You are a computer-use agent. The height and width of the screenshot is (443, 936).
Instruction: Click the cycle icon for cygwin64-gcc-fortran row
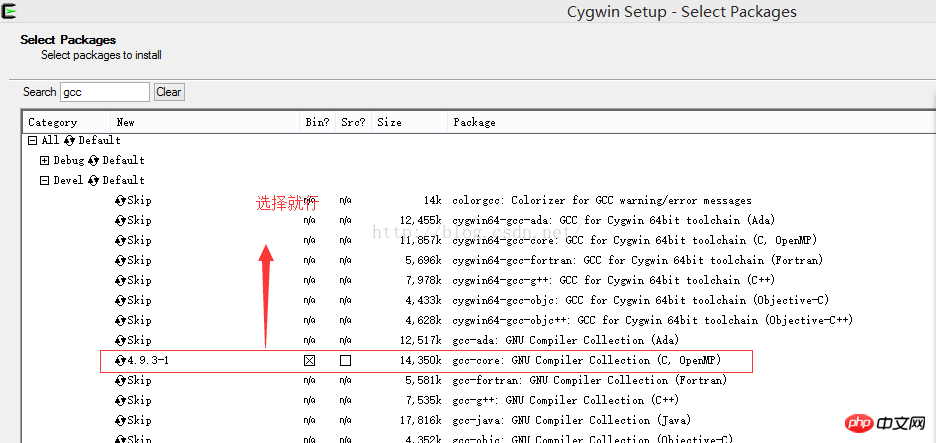121,260
